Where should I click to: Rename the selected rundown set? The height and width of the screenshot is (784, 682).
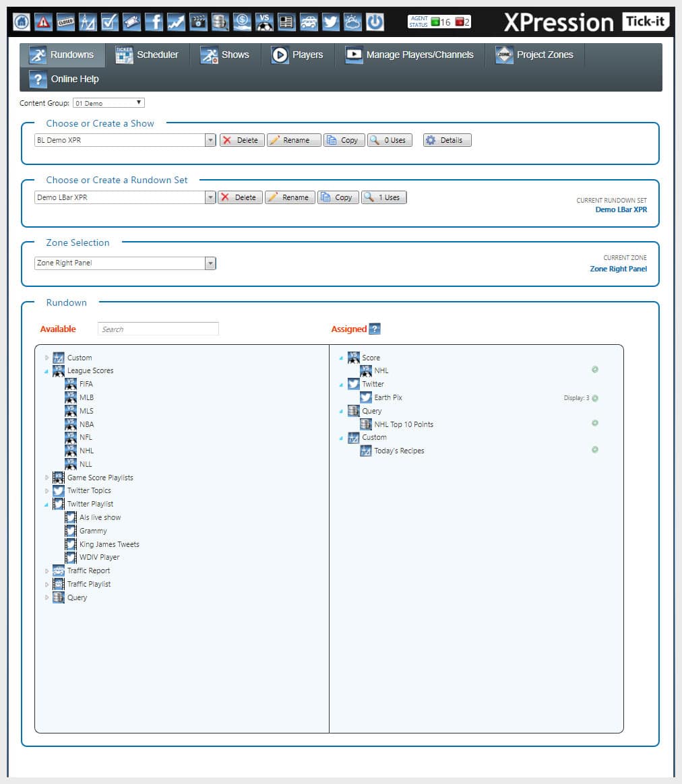(290, 197)
